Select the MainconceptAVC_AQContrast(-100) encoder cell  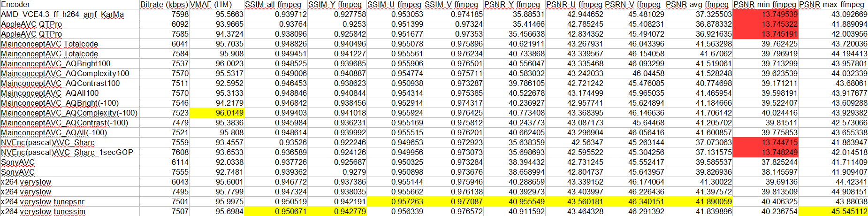[x=70, y=123]
